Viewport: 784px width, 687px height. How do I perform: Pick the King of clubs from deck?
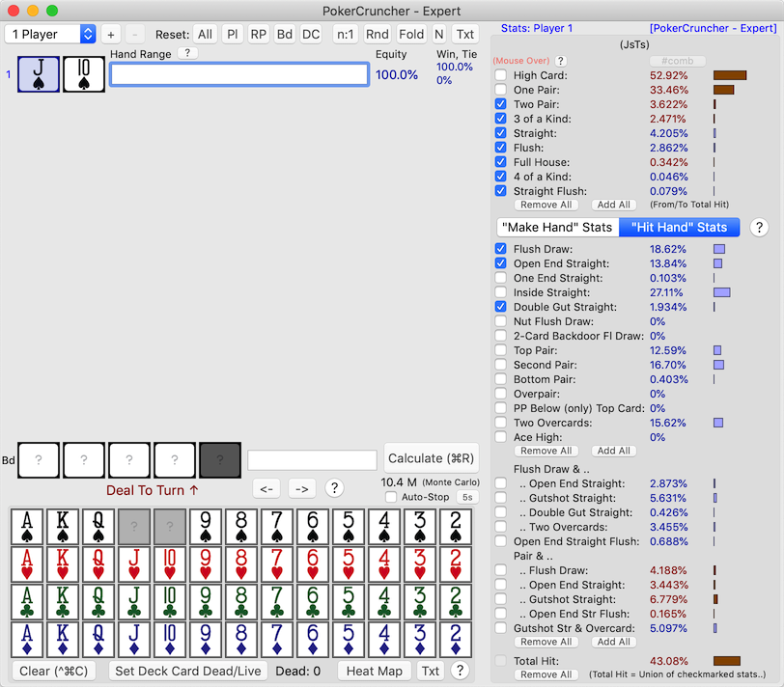[x=63, y=602]
